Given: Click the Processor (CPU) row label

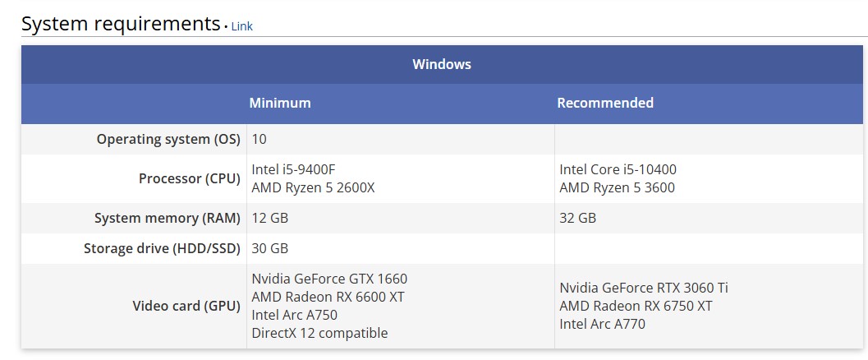Looking at the screenshot, I should click(x=189, y=178).
